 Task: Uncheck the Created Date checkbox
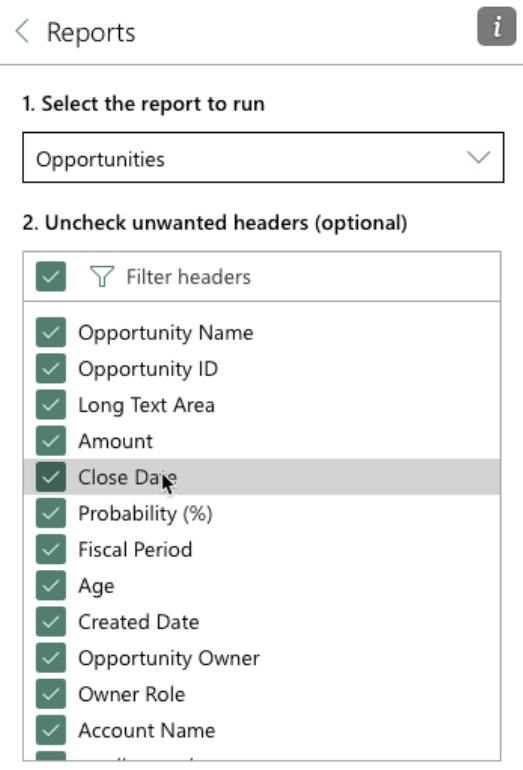(x=51, y=622)
